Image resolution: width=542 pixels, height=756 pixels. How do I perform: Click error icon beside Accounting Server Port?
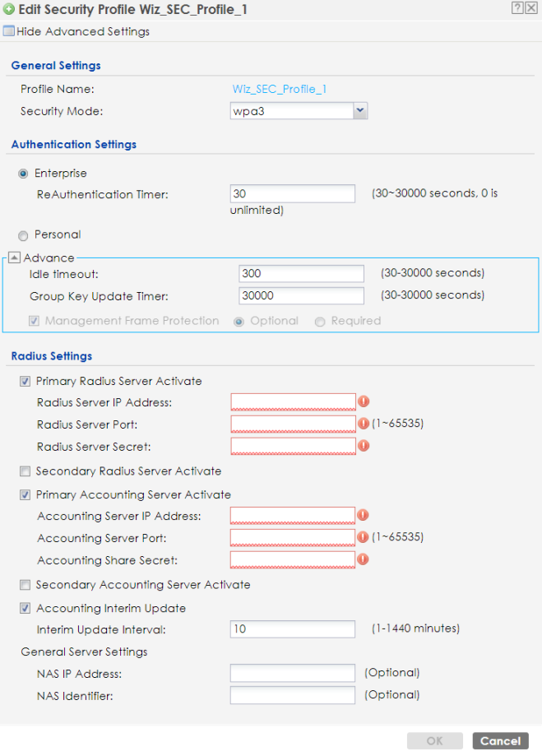[363, 537]
